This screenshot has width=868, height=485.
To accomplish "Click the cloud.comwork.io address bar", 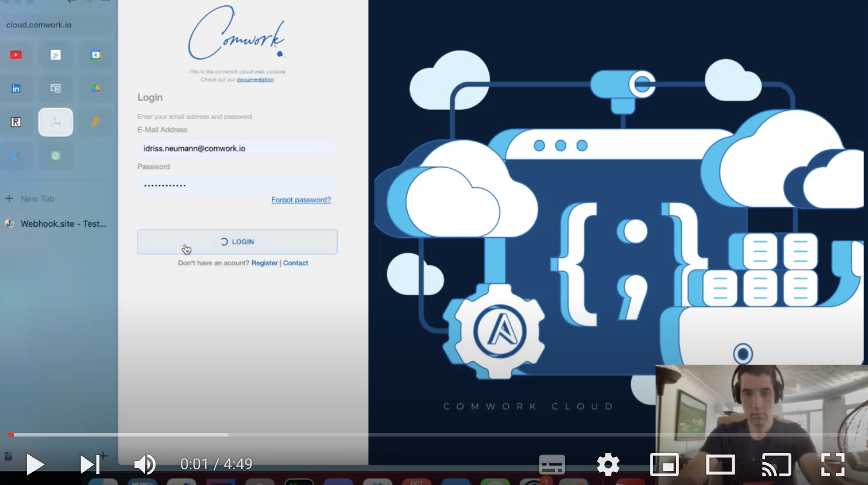I will pyautogui.click(x=57, y=25).
